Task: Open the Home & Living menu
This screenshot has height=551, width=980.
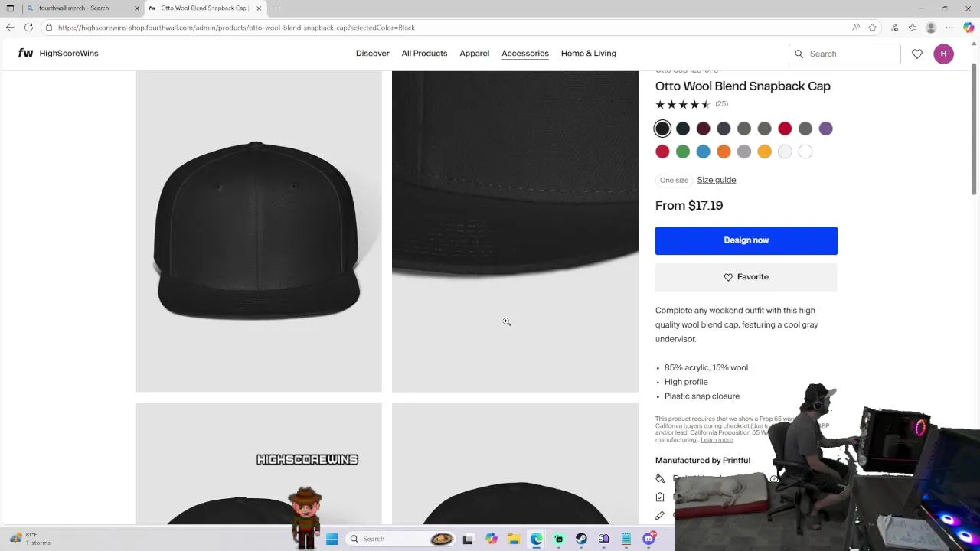Action: (589, 54)
